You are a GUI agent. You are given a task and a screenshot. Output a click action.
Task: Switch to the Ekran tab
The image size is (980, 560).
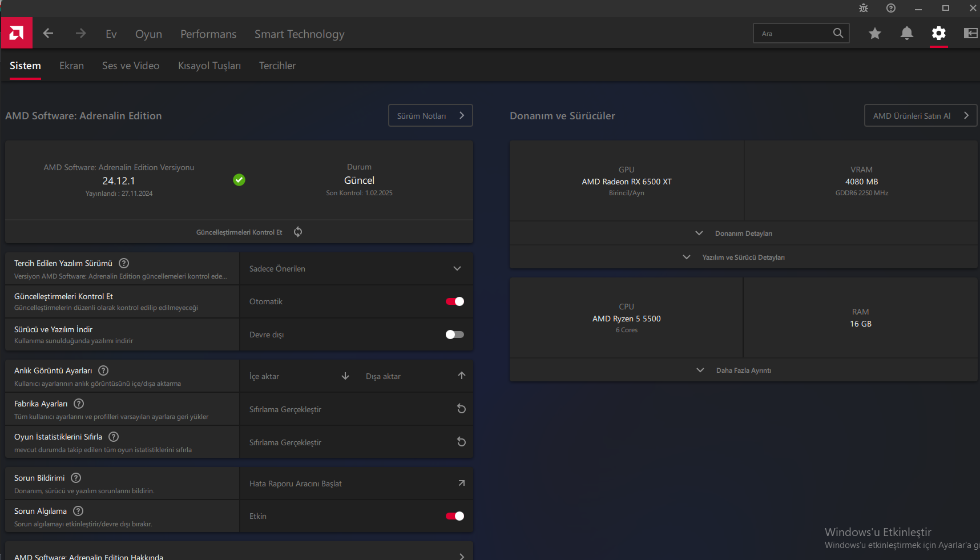pyautogui.click(x=71, y=66)
